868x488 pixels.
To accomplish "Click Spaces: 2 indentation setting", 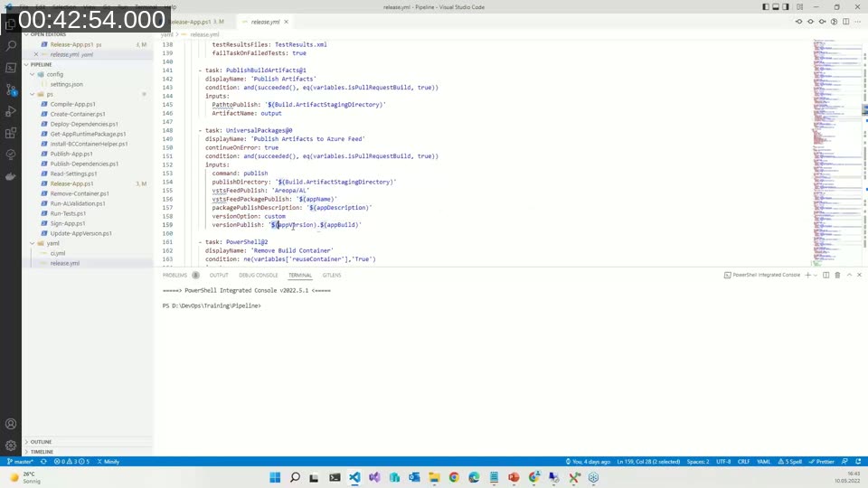I will pos(697,462).
